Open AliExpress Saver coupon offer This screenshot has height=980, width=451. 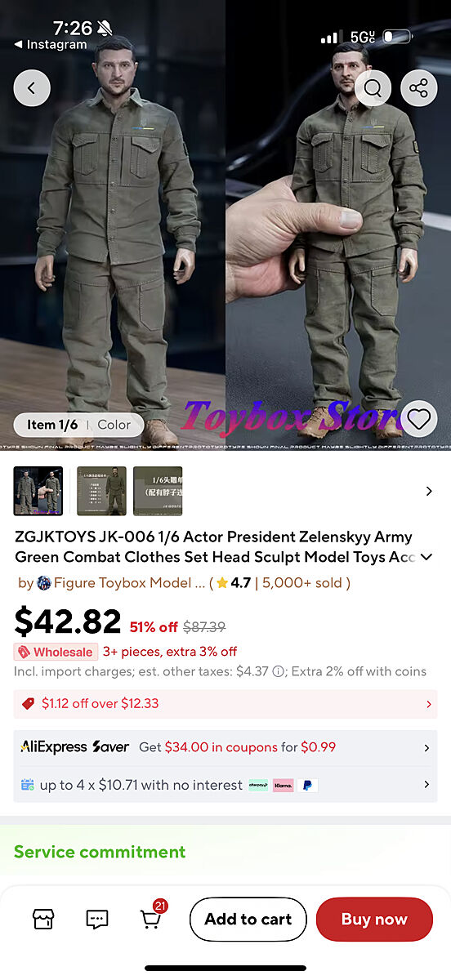[x=225, y=747]
